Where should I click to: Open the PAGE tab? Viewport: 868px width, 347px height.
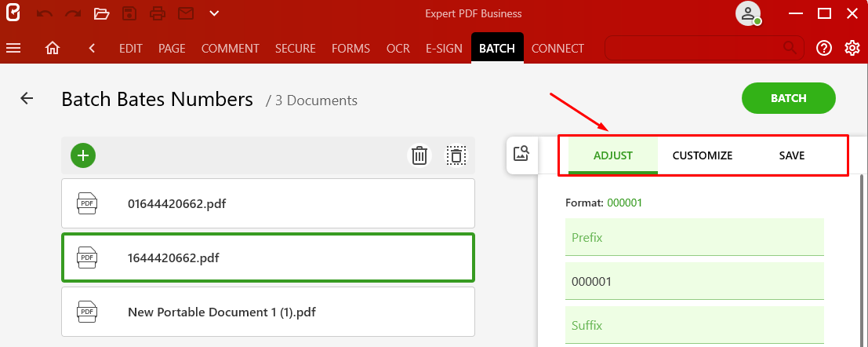[172, 49]
